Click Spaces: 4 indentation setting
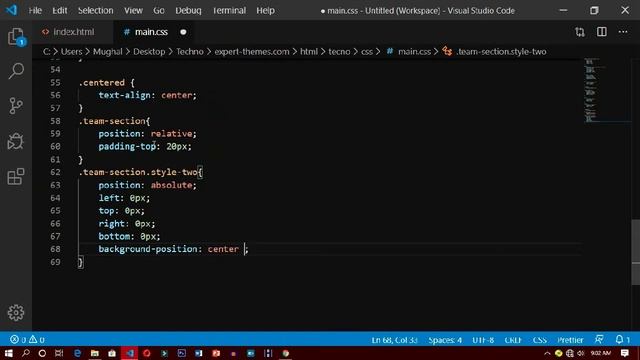Image resolution: width=640 pixels, height=360 pixels. tap(445, 340)
